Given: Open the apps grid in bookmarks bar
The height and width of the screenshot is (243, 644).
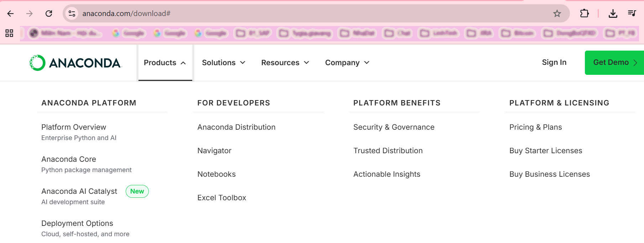Looking at the screenshot, I should coord(9,33).
